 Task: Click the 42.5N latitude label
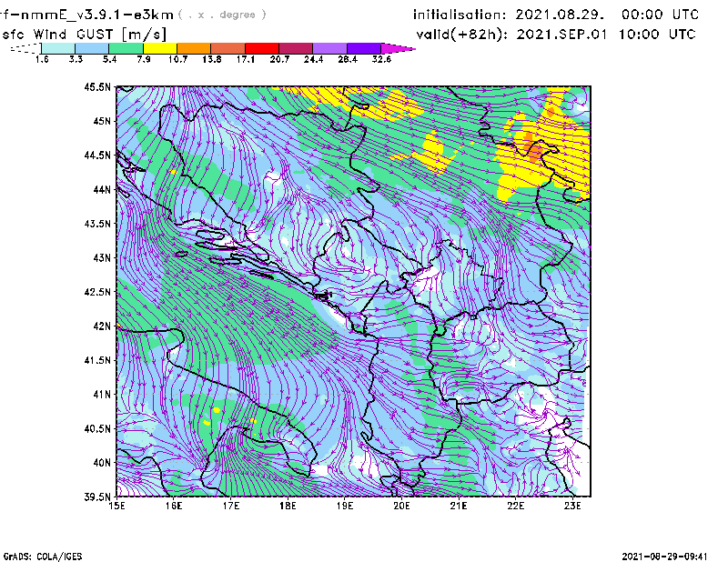tap(97, 292)
